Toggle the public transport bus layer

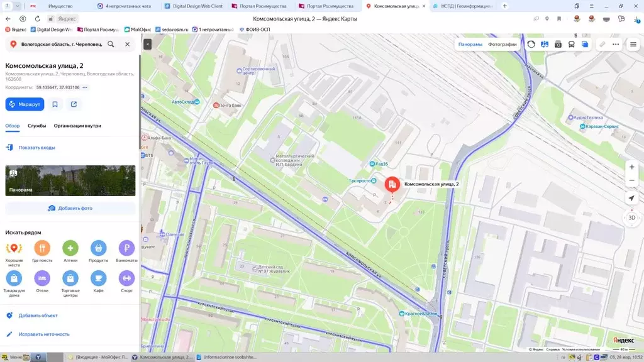571,44
